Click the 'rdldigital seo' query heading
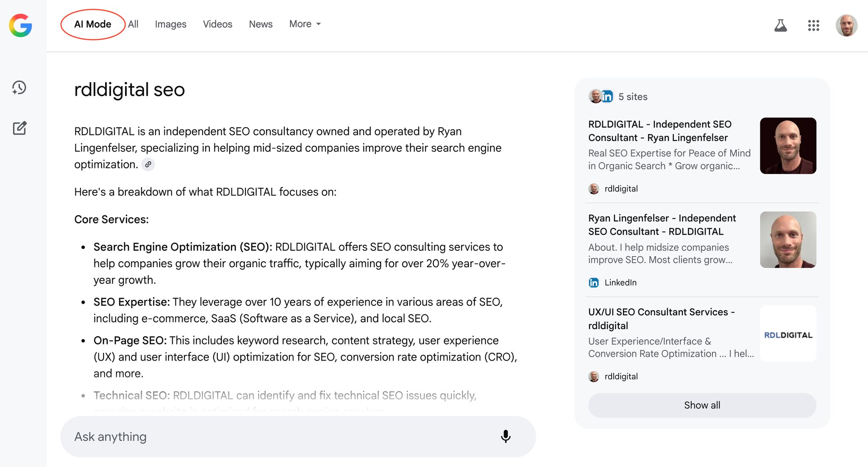 click(x=129, y=90)
